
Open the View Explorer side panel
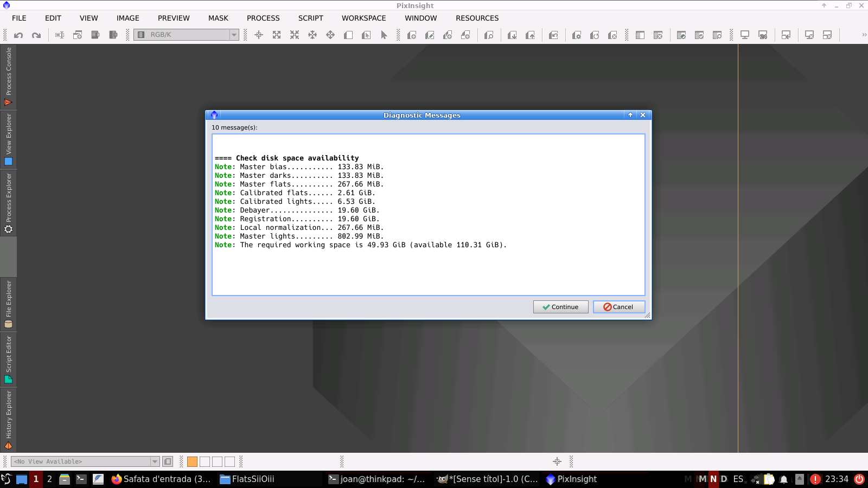(x=8, y=139)
